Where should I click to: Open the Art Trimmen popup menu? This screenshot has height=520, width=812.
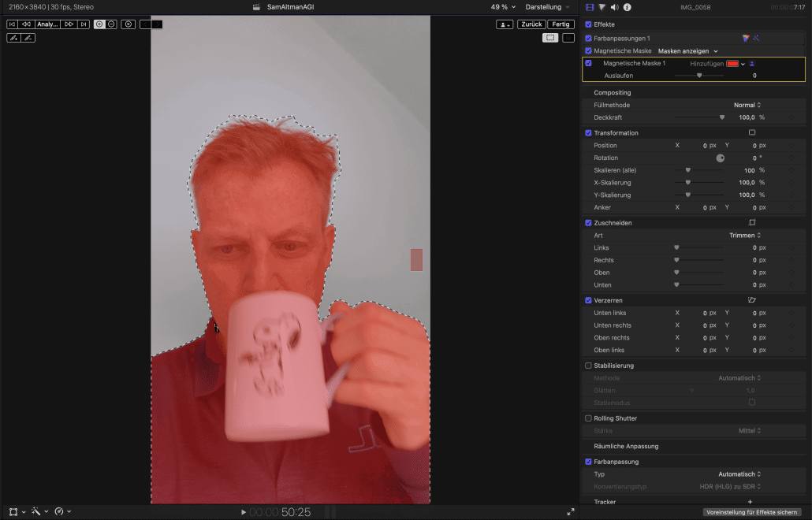[745, 236]
